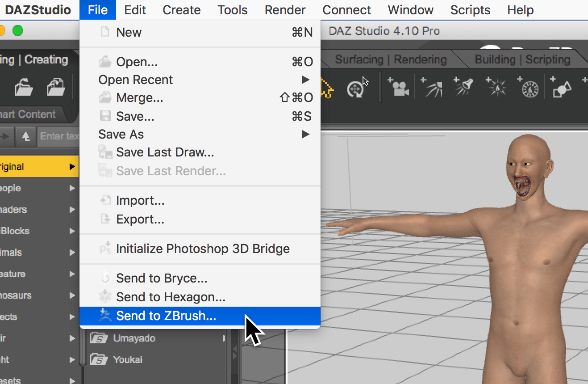Screen dimensions: 588x384
Task: Open the Render menu in the menu bar
Action: pos(285,10)
